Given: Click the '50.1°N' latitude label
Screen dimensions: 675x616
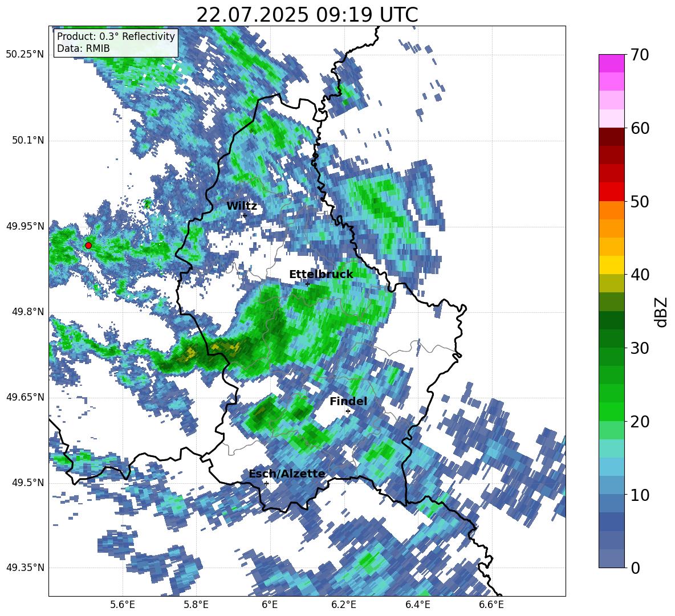Looking at the screenshot, I should tap(27, 141).
